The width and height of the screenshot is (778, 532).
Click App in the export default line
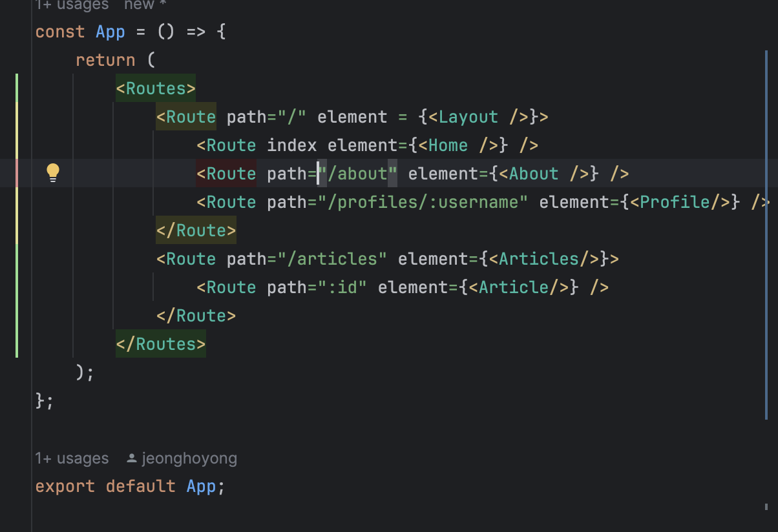click(x=201, y=486)
